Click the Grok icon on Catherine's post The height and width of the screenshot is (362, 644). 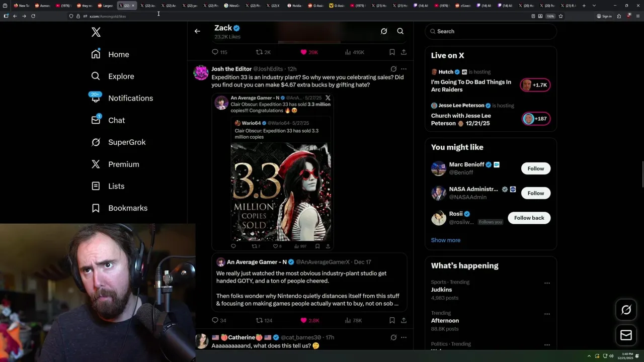coord(393,337)
